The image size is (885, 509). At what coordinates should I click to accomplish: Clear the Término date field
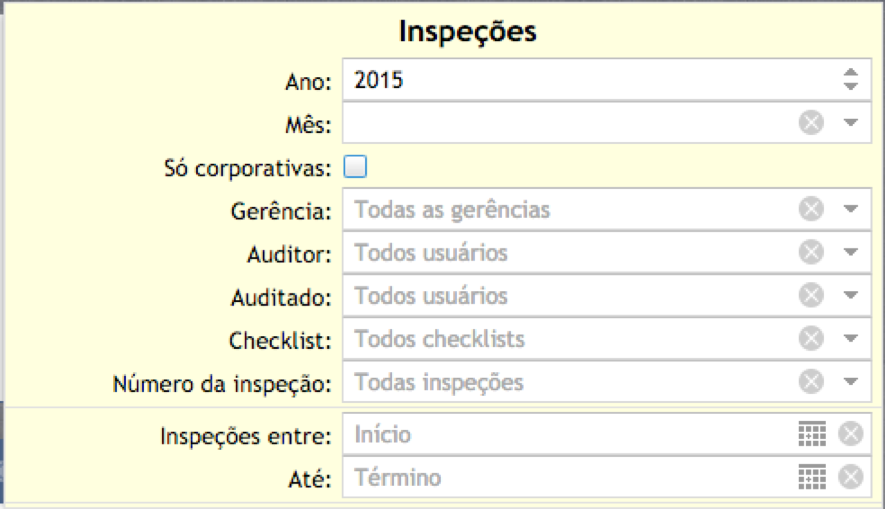(851, 477)
